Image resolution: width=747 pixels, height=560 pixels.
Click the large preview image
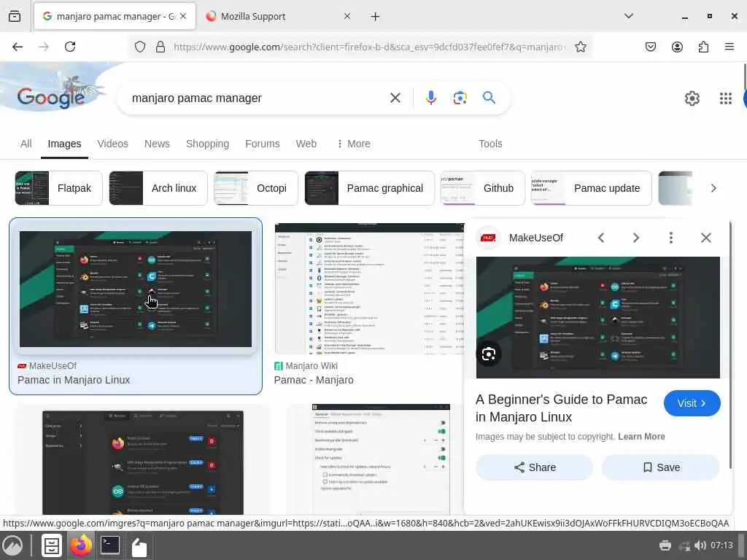[x=598, y=318]
